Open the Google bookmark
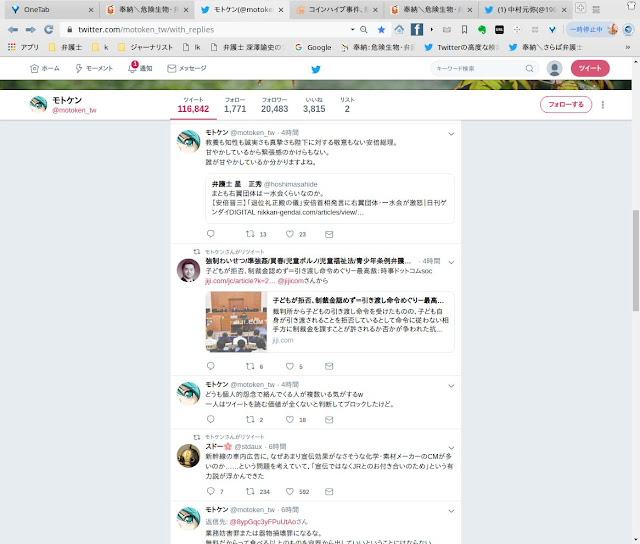The image size is (640, 544). [313, 47]
